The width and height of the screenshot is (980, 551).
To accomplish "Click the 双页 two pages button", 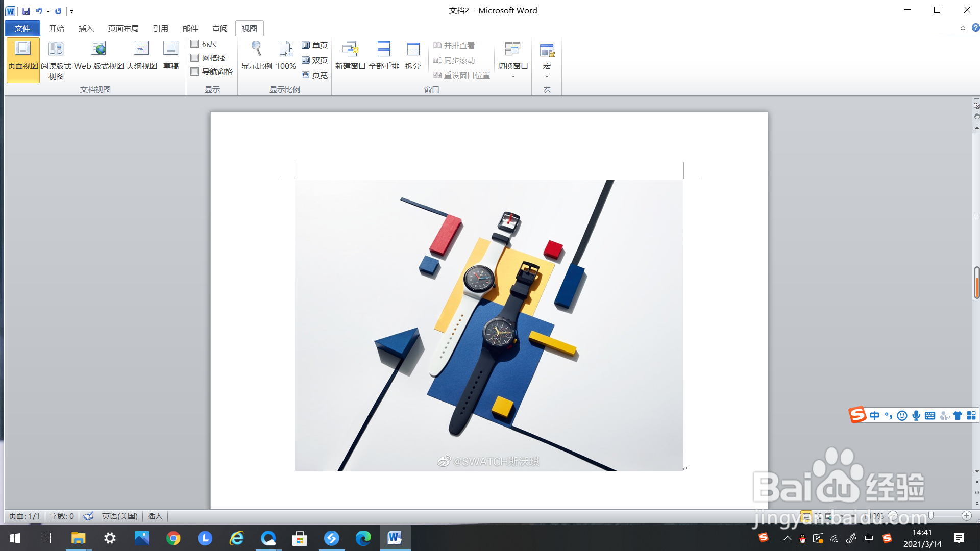I will (314, 60).
